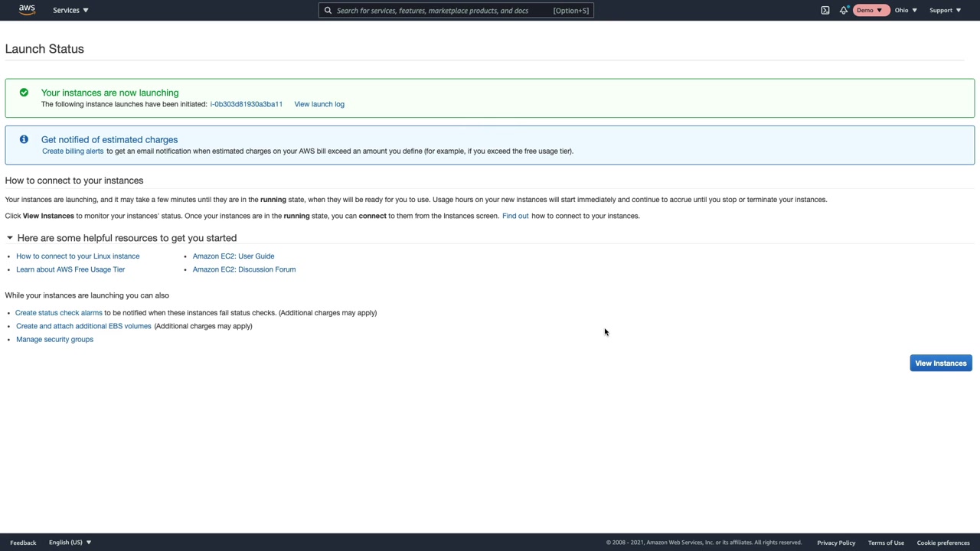
Task: Open How to connect to your Linux instance
Action: tap(78, 256)
